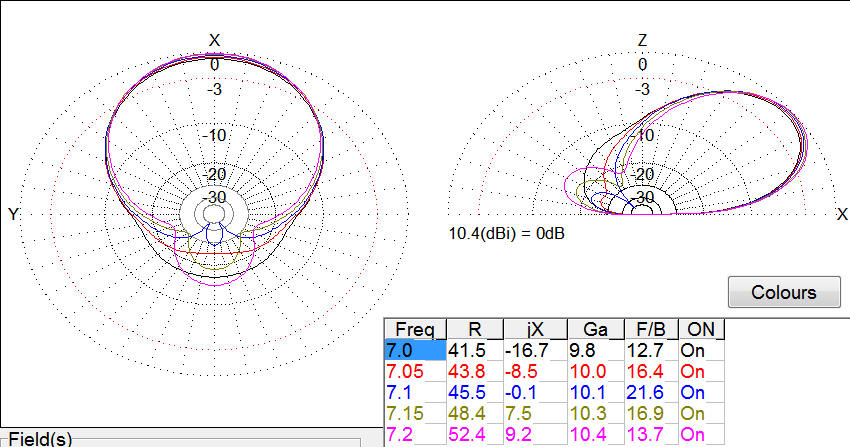Viewport: 850px width, 447px height.
Task: Select the 7.15 frequency cell
Action: (414, 414)
